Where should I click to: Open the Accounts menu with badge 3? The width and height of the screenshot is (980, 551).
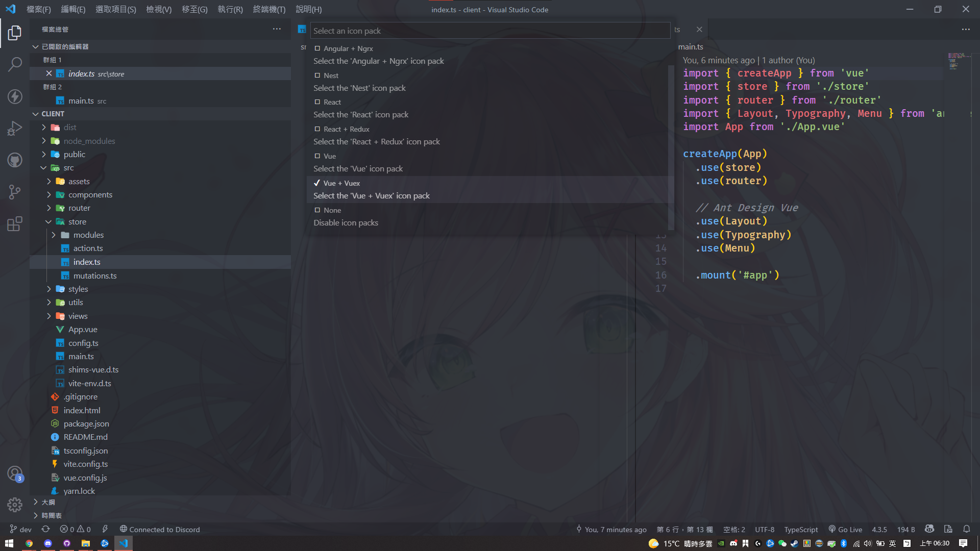coord(15,474)
